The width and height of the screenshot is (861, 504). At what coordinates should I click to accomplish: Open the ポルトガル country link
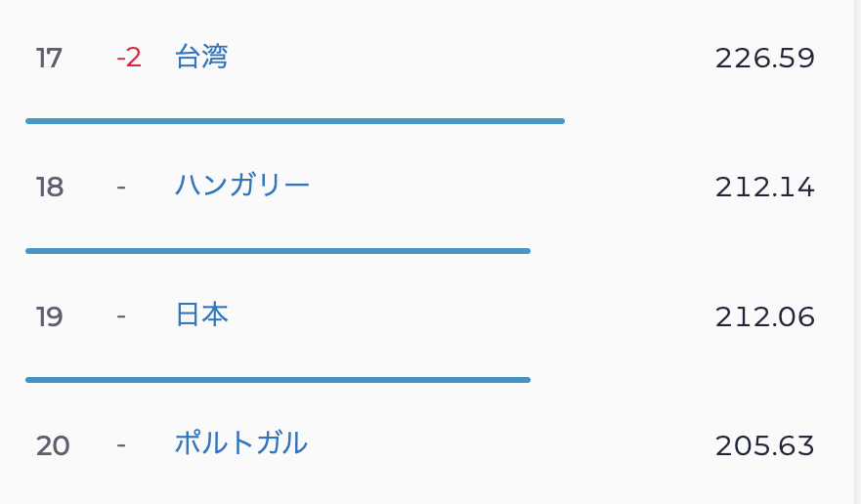241,444
